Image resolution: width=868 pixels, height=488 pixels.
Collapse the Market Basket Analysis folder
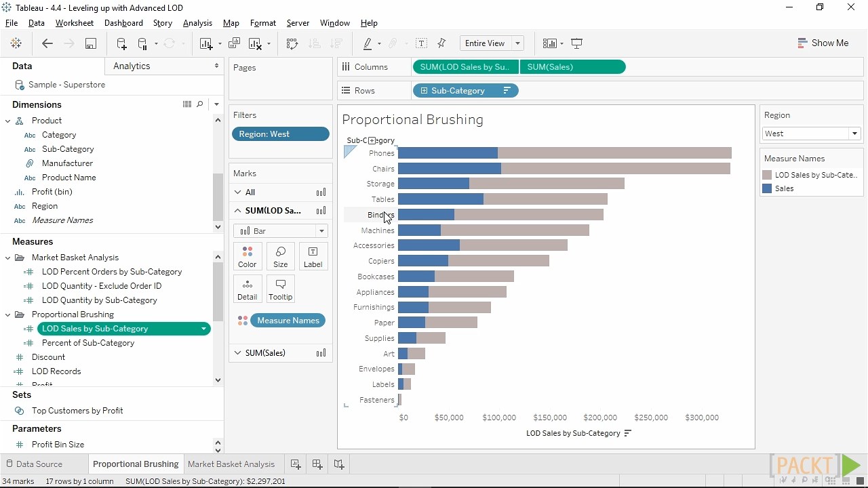pyautogui.click(x=8, y=258)
